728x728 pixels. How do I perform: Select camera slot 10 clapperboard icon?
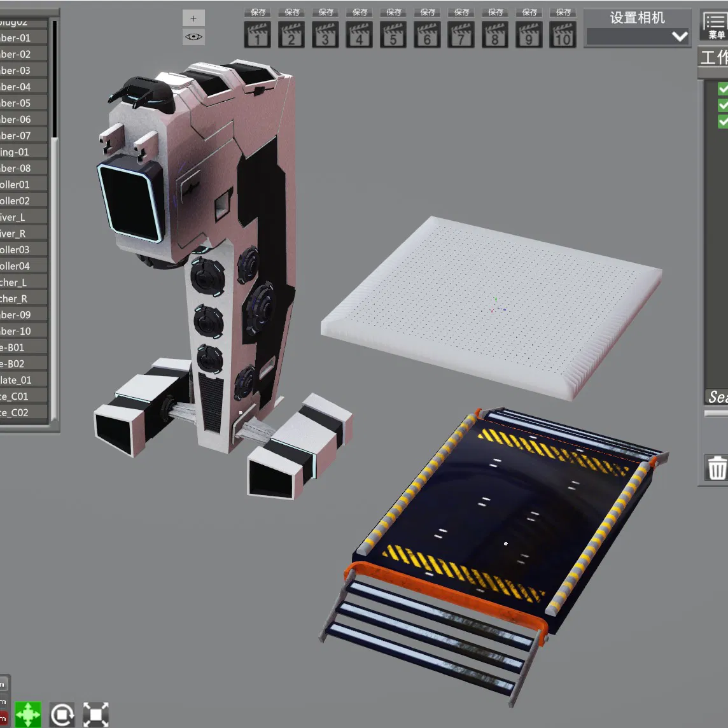(563, 35)
